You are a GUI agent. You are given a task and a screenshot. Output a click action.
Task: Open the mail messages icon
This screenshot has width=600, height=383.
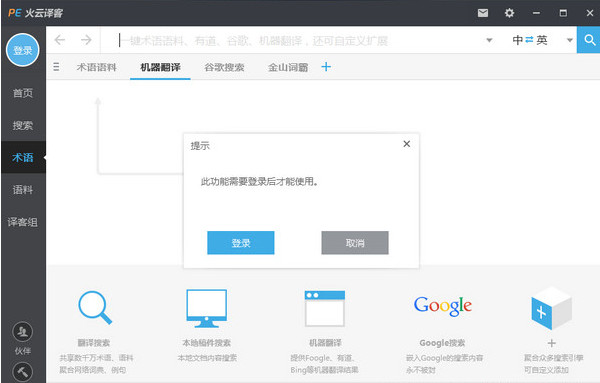coord(483,13)
